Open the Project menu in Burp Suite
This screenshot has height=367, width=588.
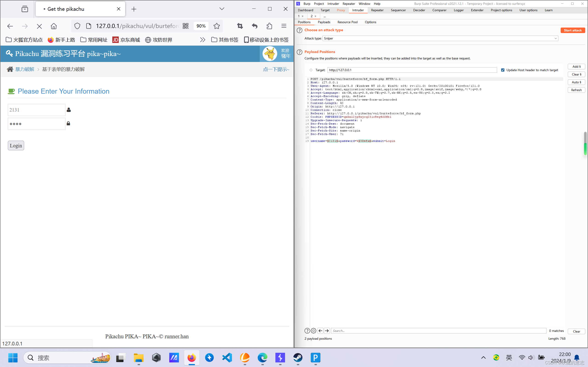pos(319,4)
